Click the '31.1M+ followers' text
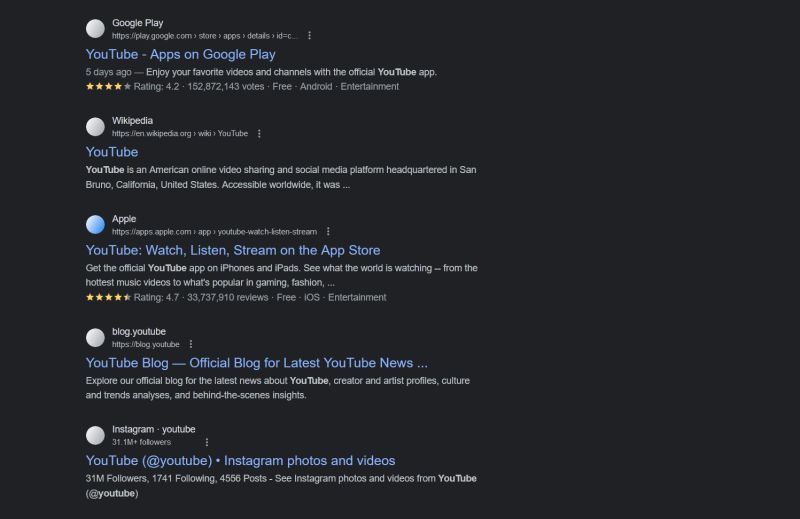The image size is (800, 519). point(141,442)
